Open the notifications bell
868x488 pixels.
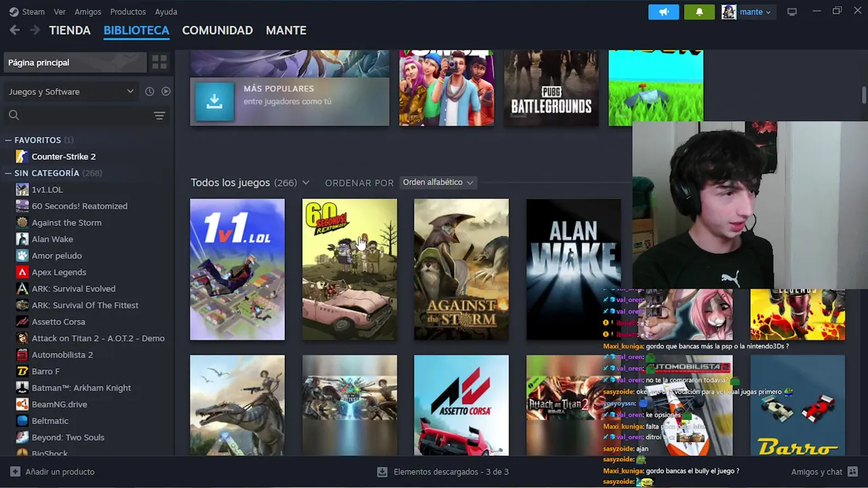699,12
